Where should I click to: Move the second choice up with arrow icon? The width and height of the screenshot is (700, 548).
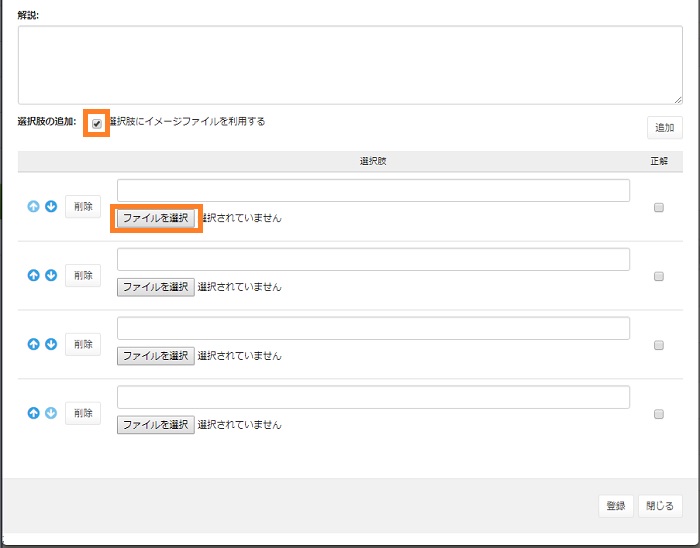33,275
